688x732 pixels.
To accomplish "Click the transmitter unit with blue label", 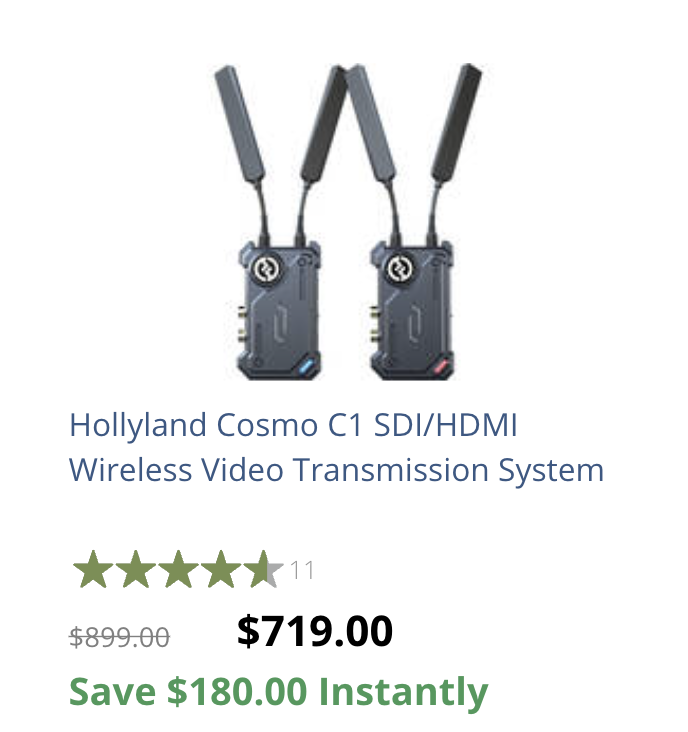I will [x=279, y=310].
